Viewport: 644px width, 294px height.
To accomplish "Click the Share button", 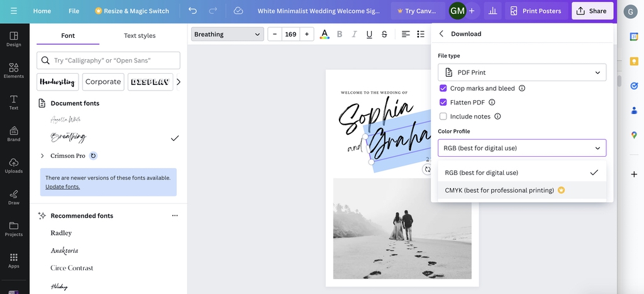I will pyautogui.click(x=592, y=11).
